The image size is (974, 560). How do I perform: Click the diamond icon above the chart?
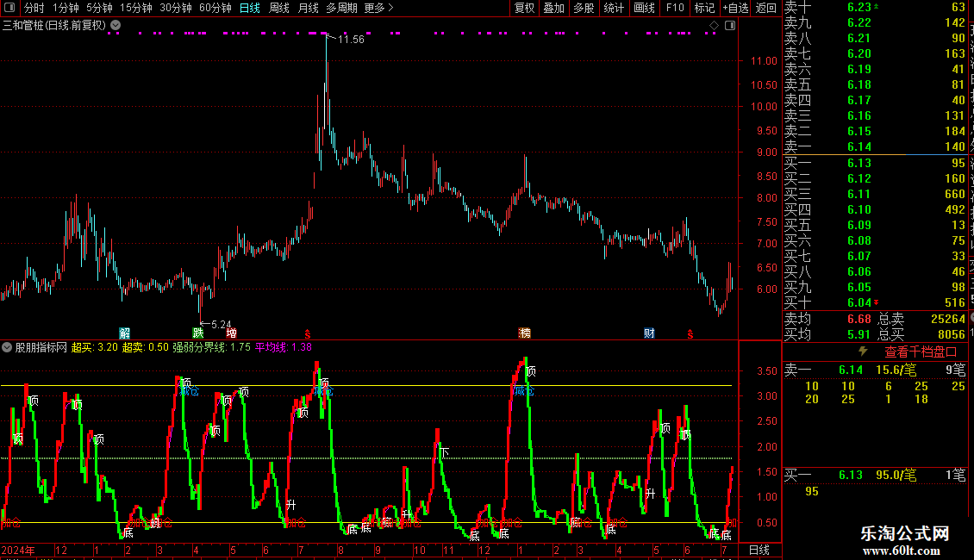(714, 26)
